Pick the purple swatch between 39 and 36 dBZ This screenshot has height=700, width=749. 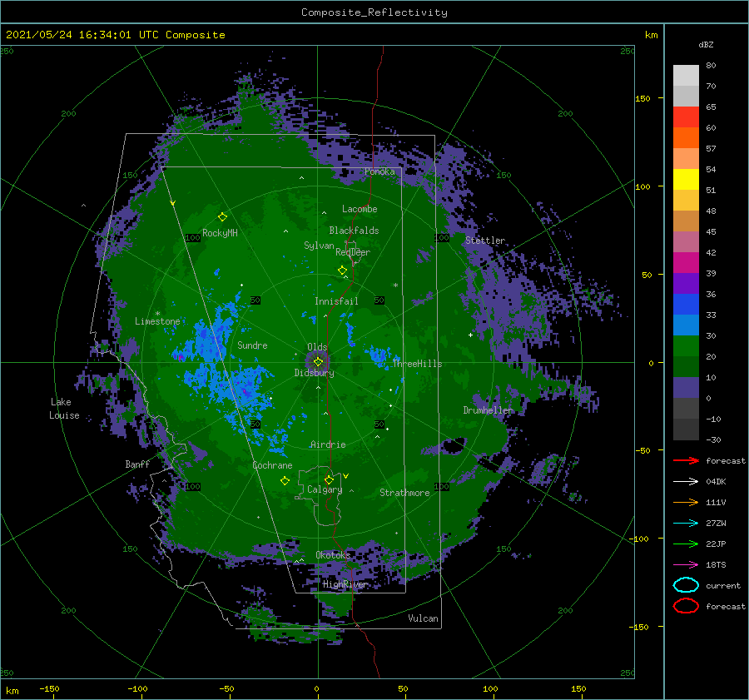tap(686, 284)
